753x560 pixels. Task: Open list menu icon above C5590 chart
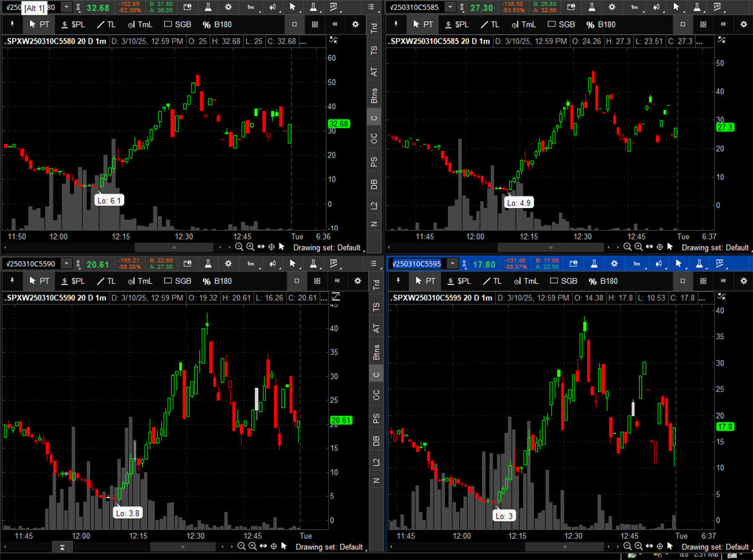(x=373, y=263)
